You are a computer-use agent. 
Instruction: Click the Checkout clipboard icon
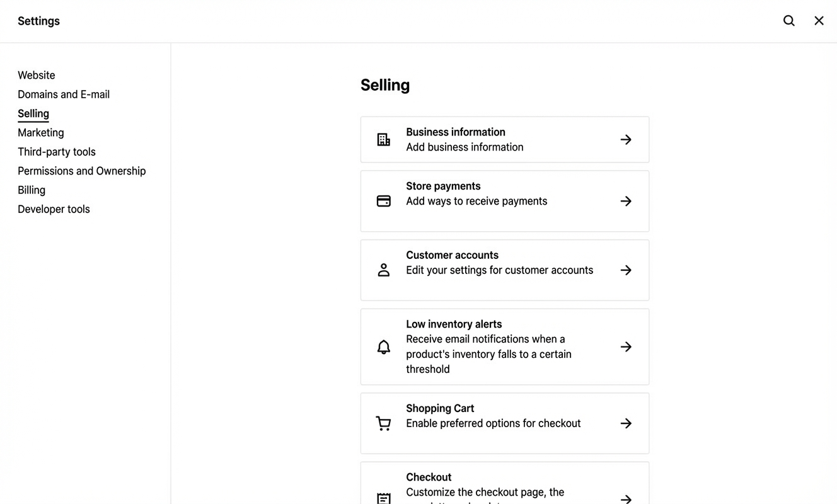point(384,498)
